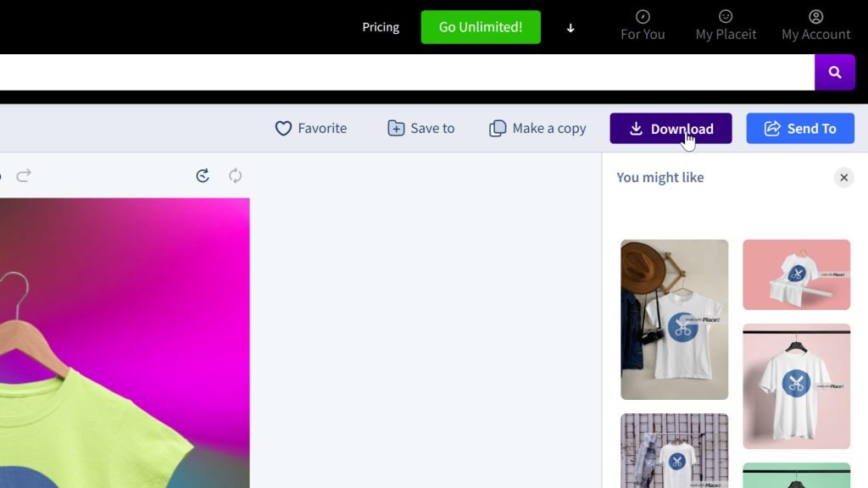
Task: Click the redo arrow icon
Action: coord(24,176)
